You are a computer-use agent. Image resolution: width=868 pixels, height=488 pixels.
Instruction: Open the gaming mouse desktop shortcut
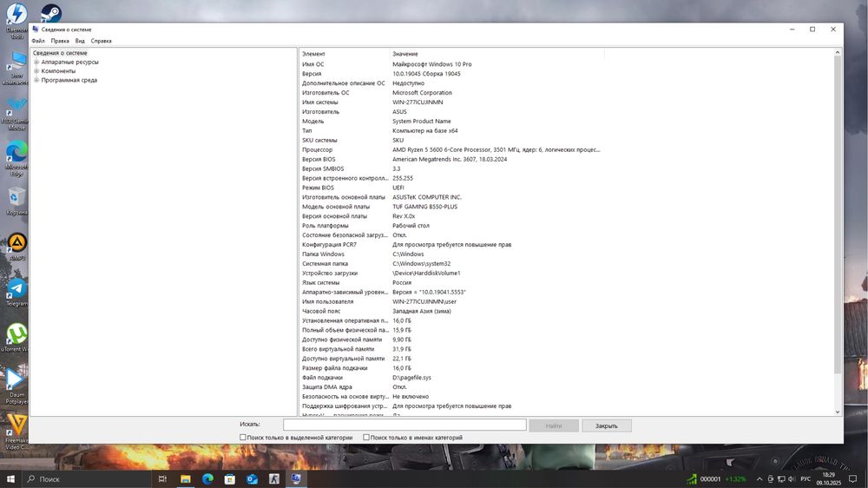(16, 114)
